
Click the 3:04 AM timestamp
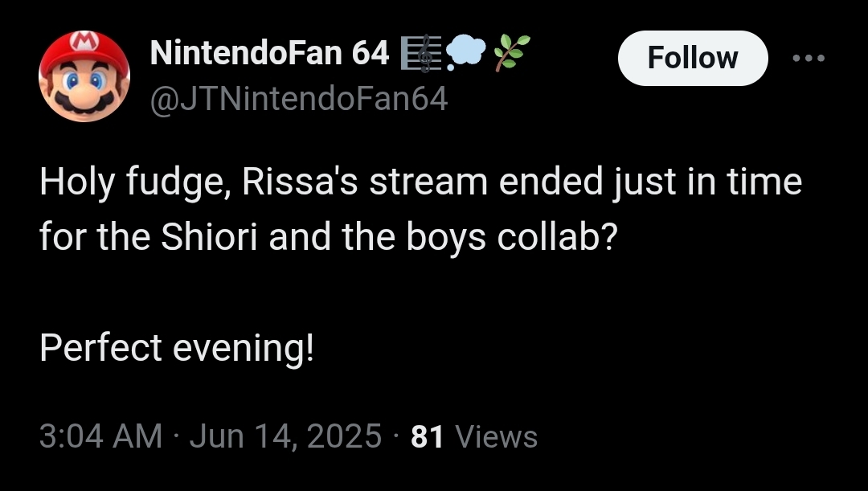(100, 436)
